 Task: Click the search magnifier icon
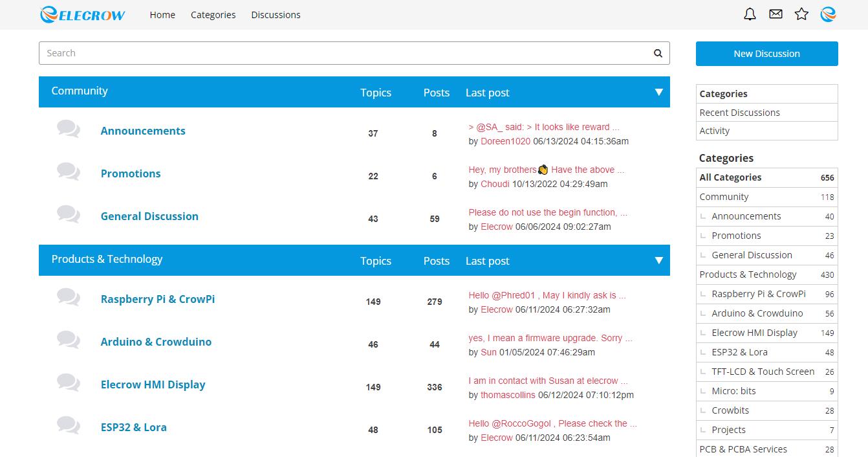click(658, 53)
